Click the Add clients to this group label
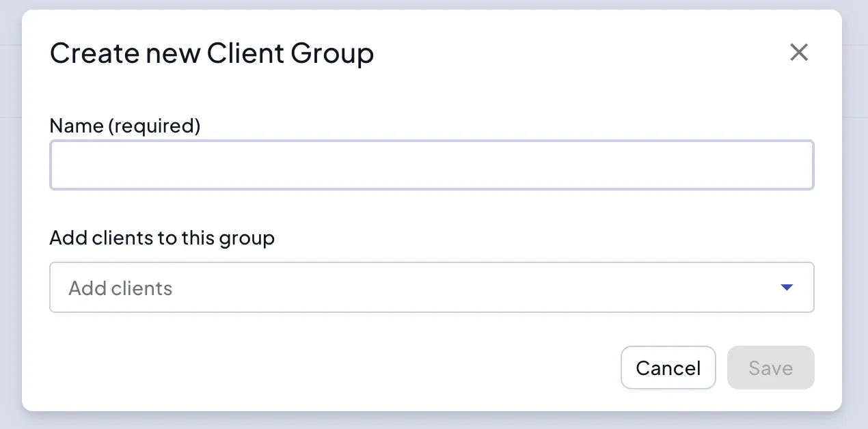Image resolution: width=868 pixels, height=429 pixels. coord(162,238)
